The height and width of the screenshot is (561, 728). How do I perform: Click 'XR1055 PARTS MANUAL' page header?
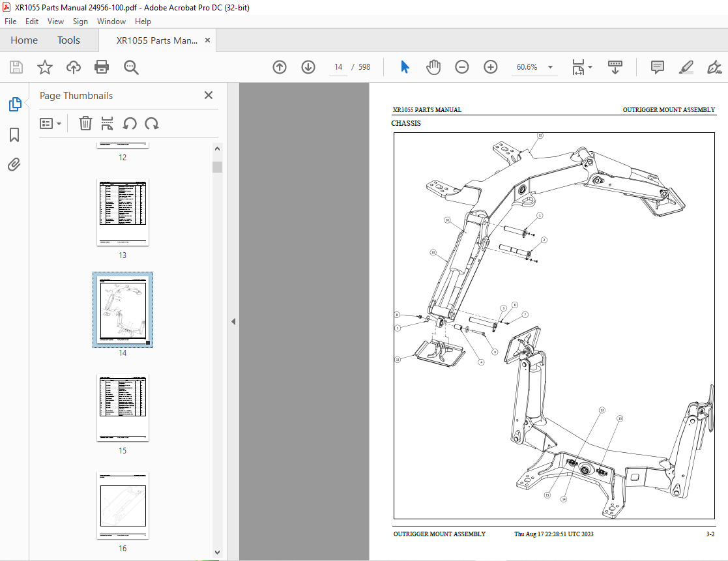pyautogui.click(x=427, y=110)
